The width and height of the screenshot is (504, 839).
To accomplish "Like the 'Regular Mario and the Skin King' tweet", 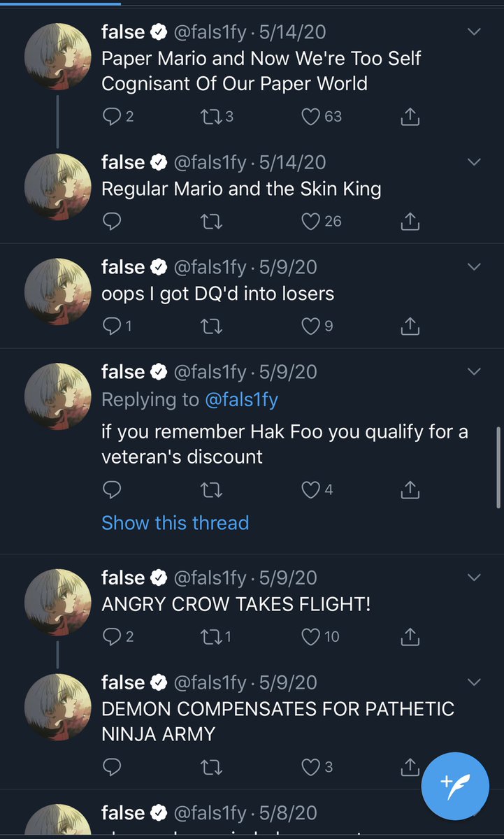I will pyautogui.click(x=311, y=222).
